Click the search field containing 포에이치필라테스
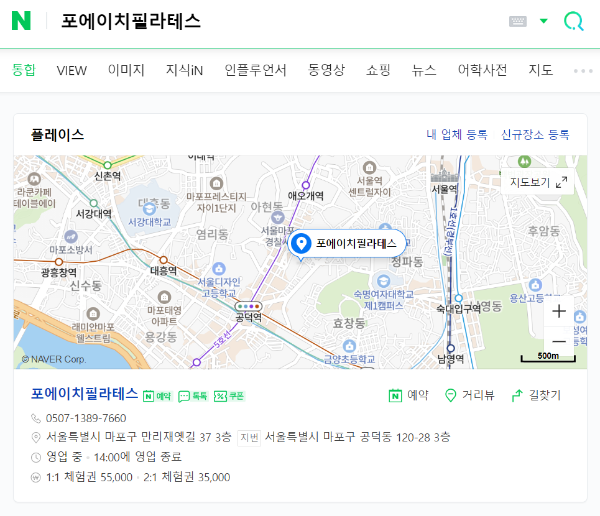This screenshot has width=600, height=516. coord(130,21)
